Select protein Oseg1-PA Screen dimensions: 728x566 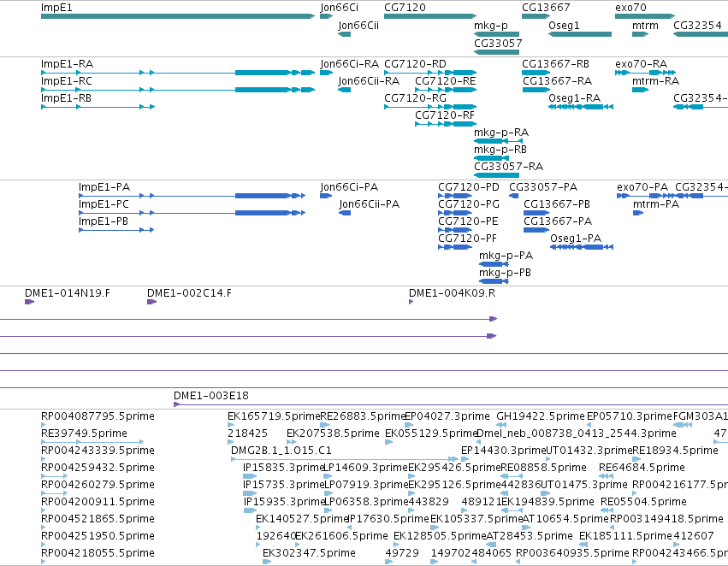[x=582, y=247]
